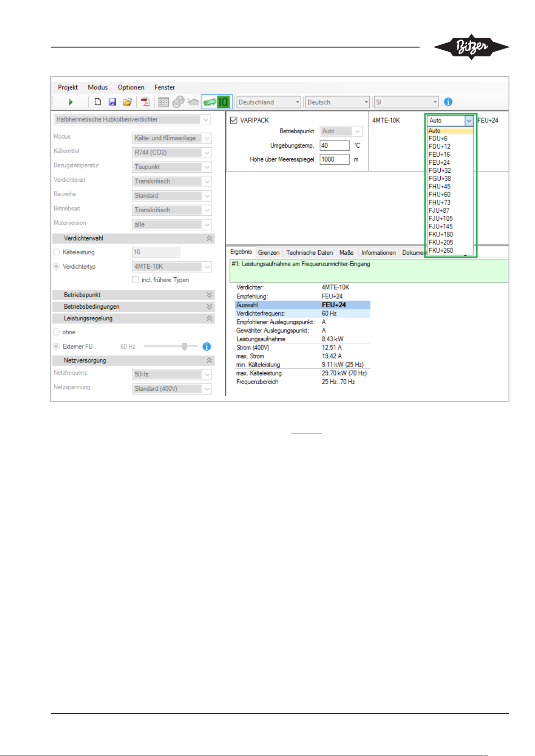Close the open Auto inverter dropdown arrow
The height and width of the screenshot is (756, 535).
[469, 121]
